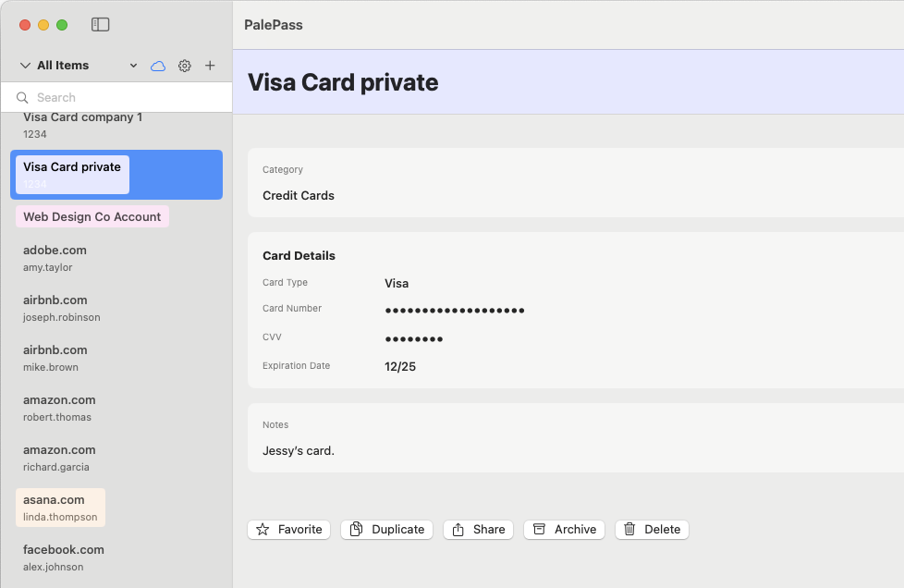
Task: Click the cloud sync icon
Action: [x=158, y=66]
